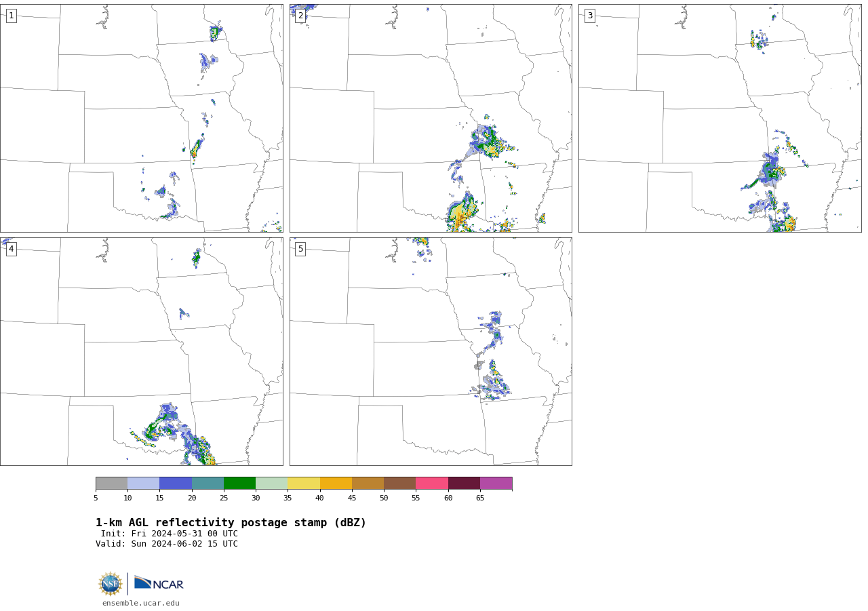The width and height of the screenshot is (868, 611).
Task: Click the 1-km AGL reflectivity title
Action: (231, 523)
